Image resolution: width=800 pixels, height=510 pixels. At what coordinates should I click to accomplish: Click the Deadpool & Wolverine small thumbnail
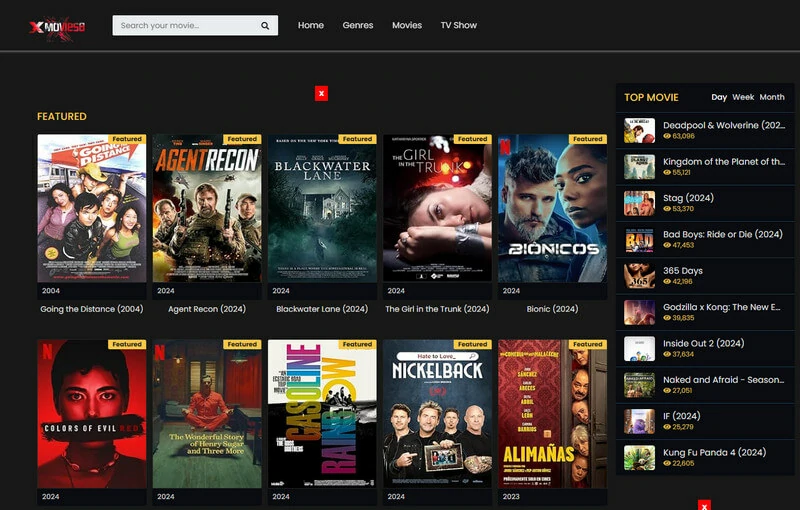639,130
